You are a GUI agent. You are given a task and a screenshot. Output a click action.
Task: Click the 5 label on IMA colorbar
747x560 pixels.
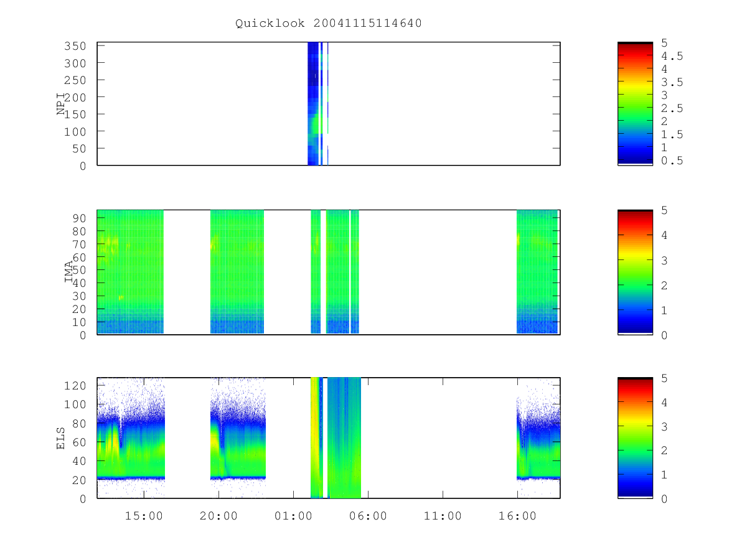[x=665, y=210]
